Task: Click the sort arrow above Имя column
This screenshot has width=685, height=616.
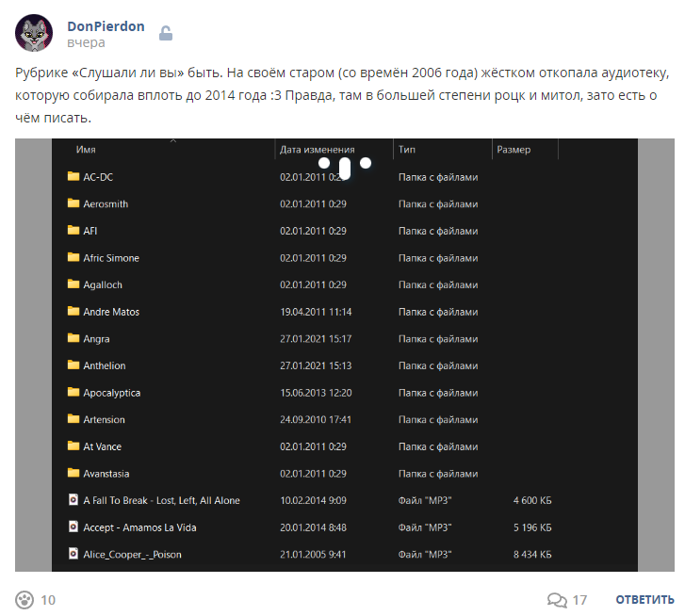Action: 173,140
